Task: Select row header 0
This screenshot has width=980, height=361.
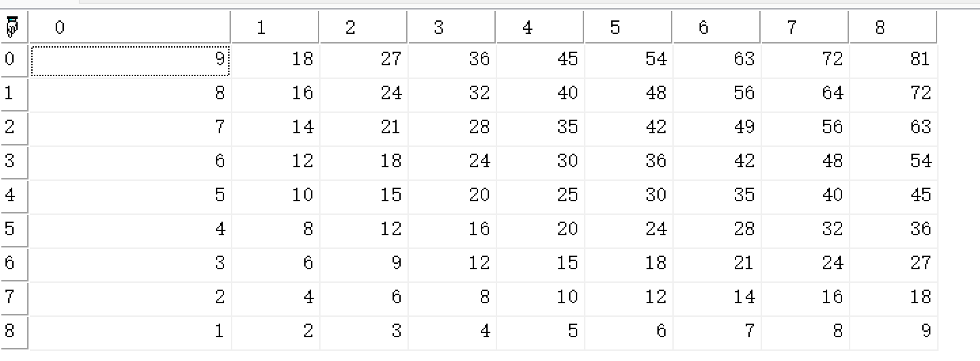Action: pyautogui.click(x=13, y=59)
